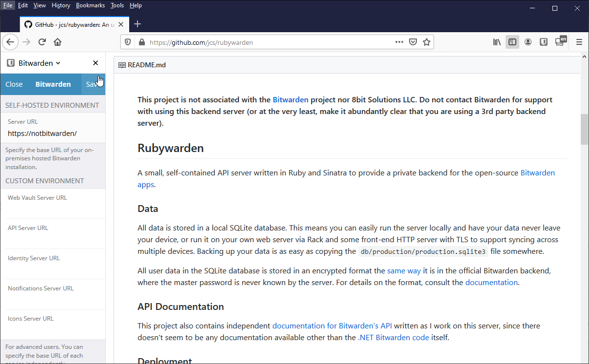Click the address bar URL
Screen dimensions: 589x364
click(201, 42)
